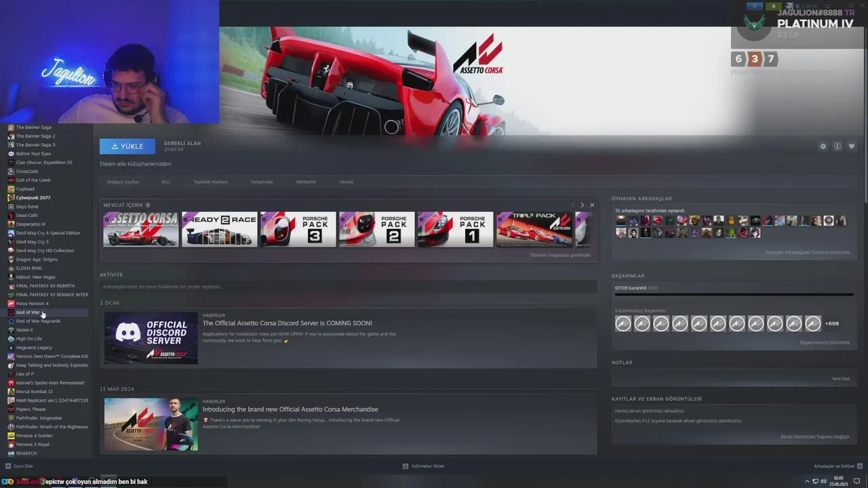Viewport: 868px width, 488px height.
Task: Open the Windows notification center icon
Action: pos(856,481)
